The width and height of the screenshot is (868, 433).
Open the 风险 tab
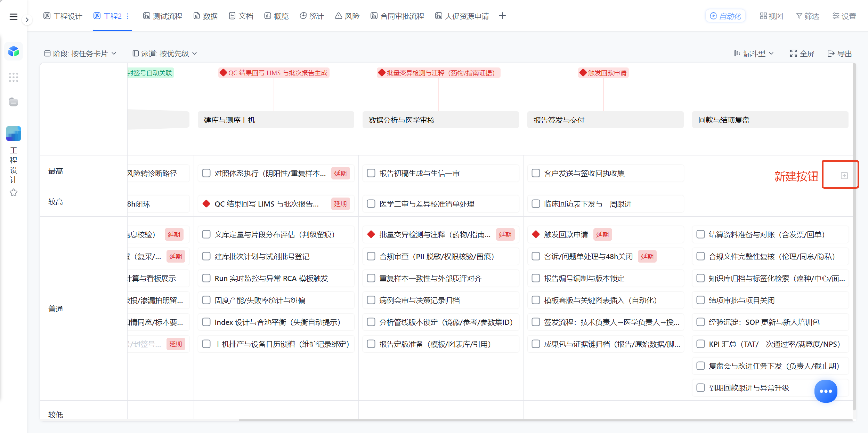(x=347, y=16)
